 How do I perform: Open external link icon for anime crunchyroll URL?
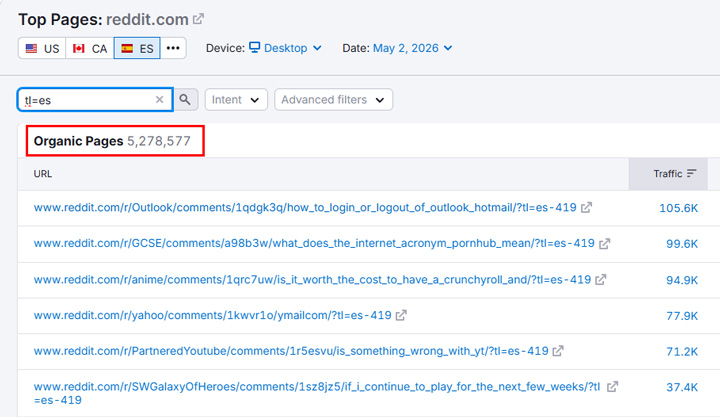coord(601,279)
